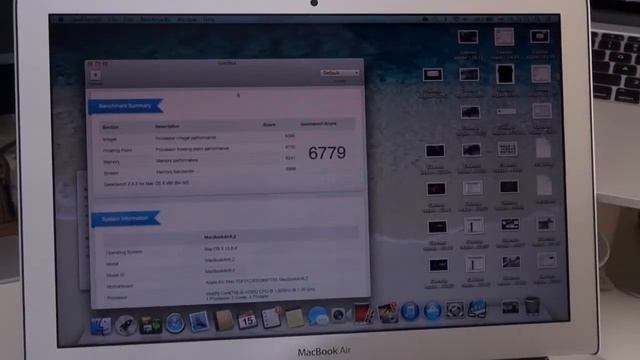The width and height of the screenshot is (640, 360).
Task: Click the Geekbench score 6779
Action: click(x=327, y=153)
